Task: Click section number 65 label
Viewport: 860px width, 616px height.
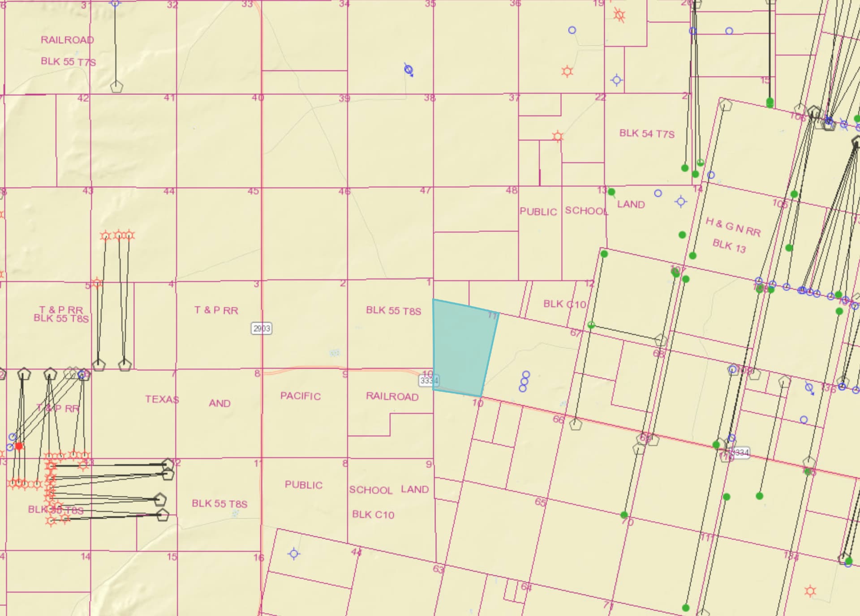Action: [541, 502]
